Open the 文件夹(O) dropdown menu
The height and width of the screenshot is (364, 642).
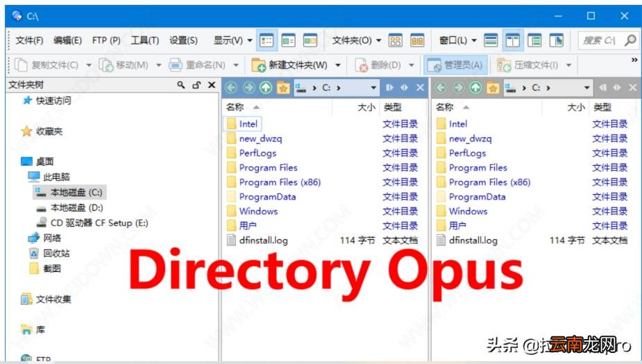pos(356,40)
